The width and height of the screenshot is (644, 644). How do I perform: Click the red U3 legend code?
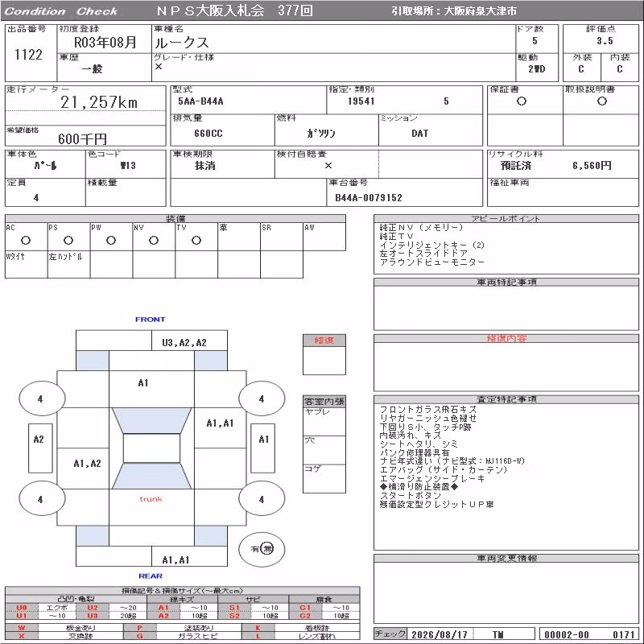click(93, 616)
